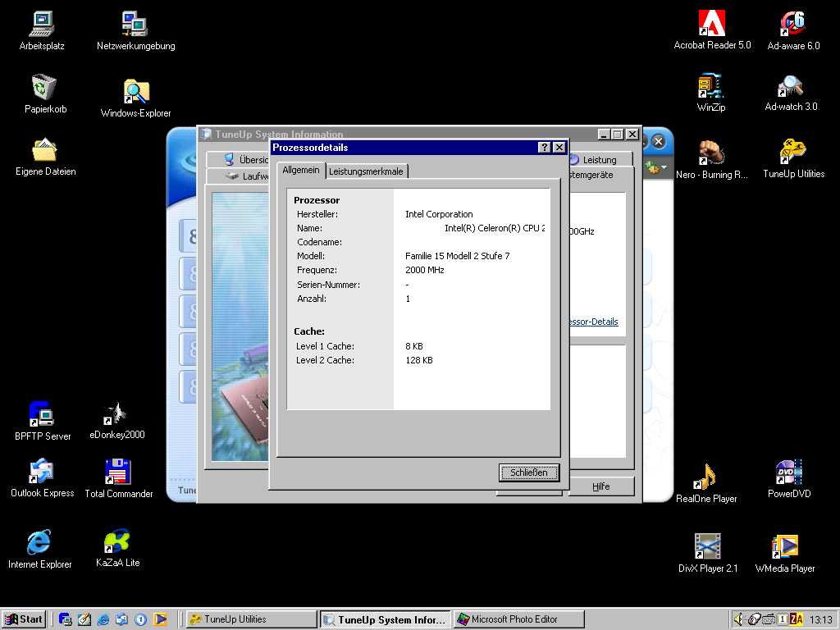Image resolution: width=840 pixels, height=630 pixels.
Task: Select the Outlook Express desktop shortcut
Action: point(43,478)
